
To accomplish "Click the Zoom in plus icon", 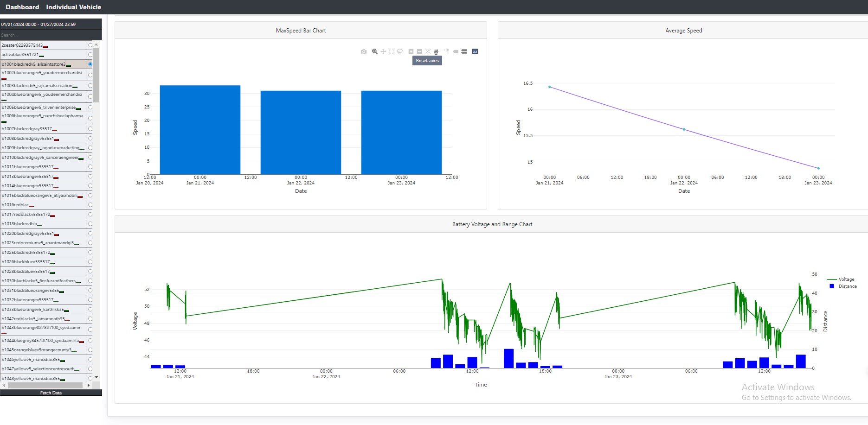I will coord(411,51).
